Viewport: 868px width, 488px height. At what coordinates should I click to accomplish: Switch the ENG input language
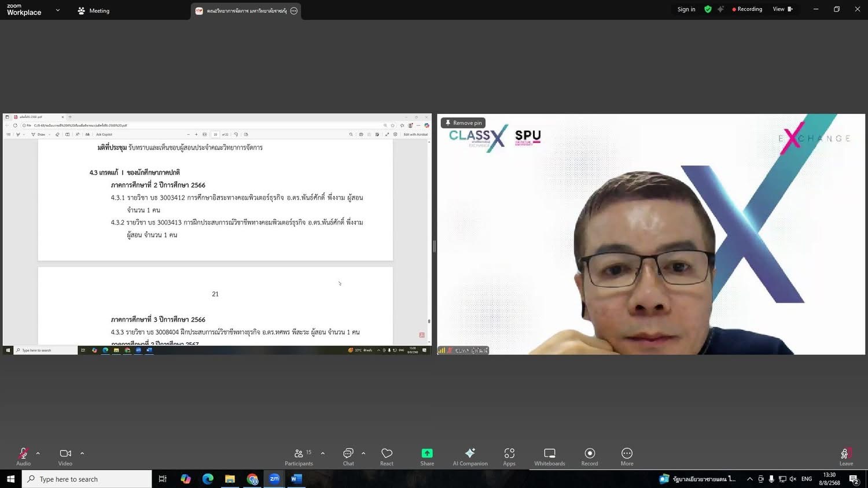point(807,479)
